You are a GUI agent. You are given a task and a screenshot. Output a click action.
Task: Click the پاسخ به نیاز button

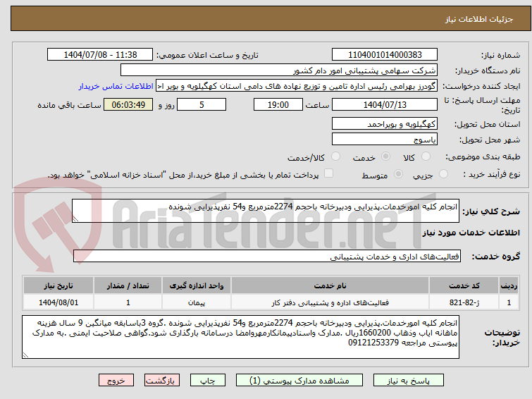click(409, 381)
